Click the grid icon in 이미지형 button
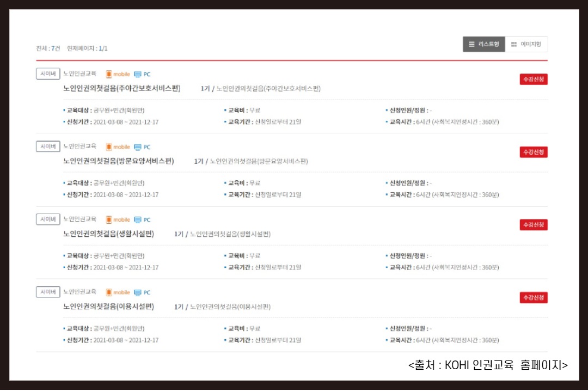Image resolution: width=588 pixels, height=391 pixels. [514, 44]
